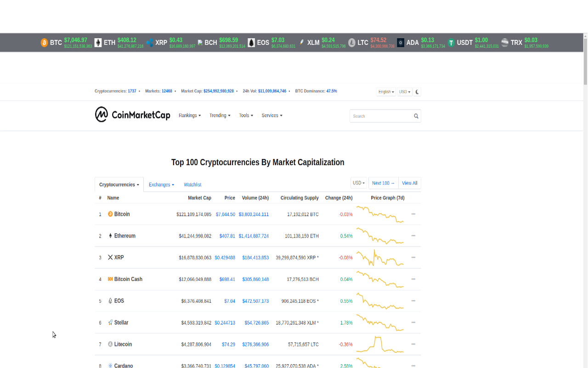
Task: Click the BTC Dominance 47.5% link
Action: pos(332,91)
